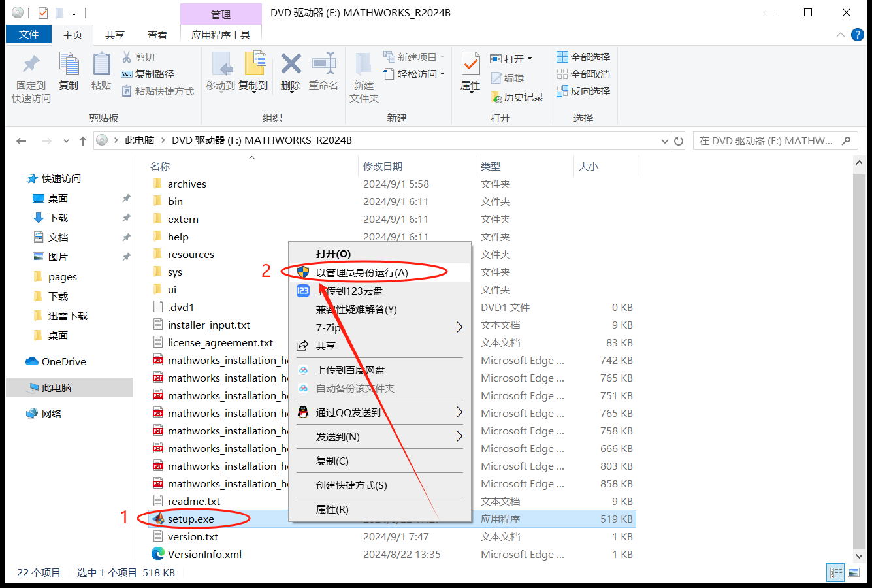Select 属性(R) in context menu
The image size is (872, 588).
(x=379, y=509)
